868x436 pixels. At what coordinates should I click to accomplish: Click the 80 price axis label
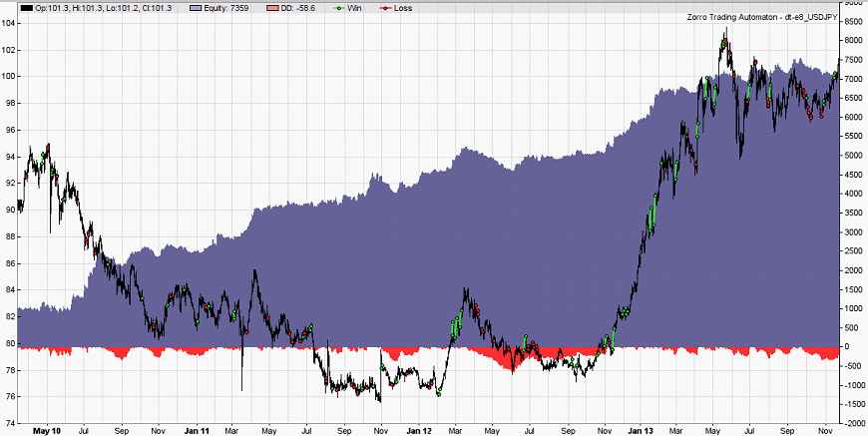[9, 343]
